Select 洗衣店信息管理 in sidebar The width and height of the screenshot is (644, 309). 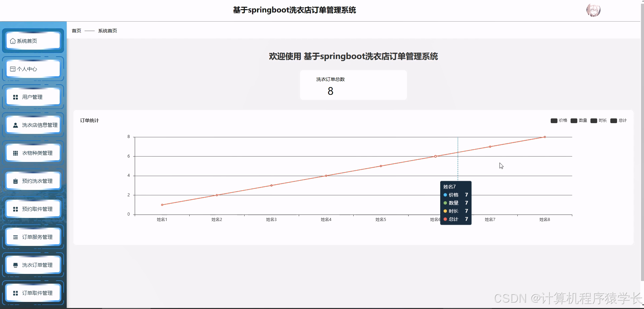point(33,125)
